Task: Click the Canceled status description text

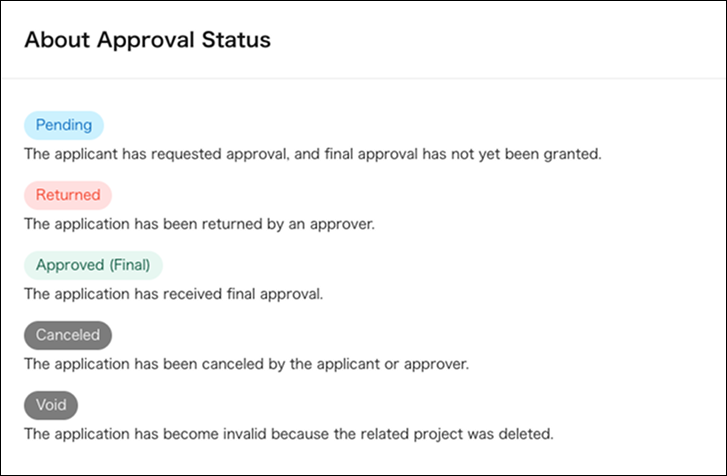Action: point(246,364)
